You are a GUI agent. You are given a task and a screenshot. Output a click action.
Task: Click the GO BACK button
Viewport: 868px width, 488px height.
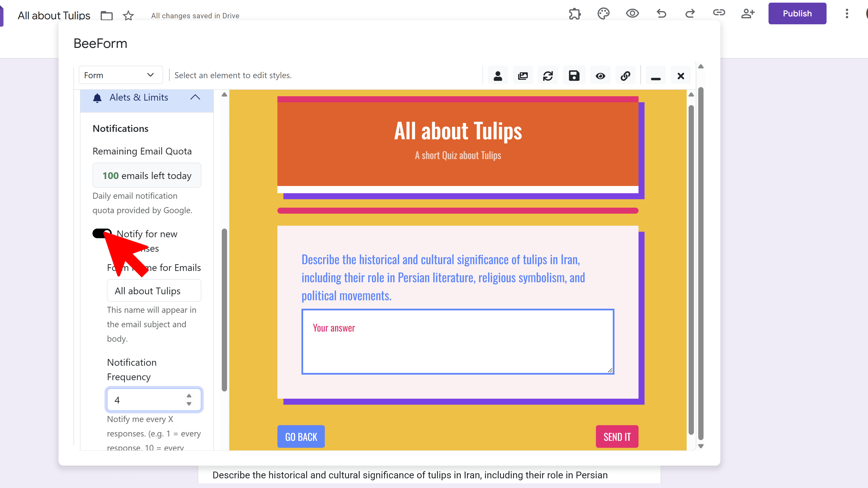(x=301, y=437)
